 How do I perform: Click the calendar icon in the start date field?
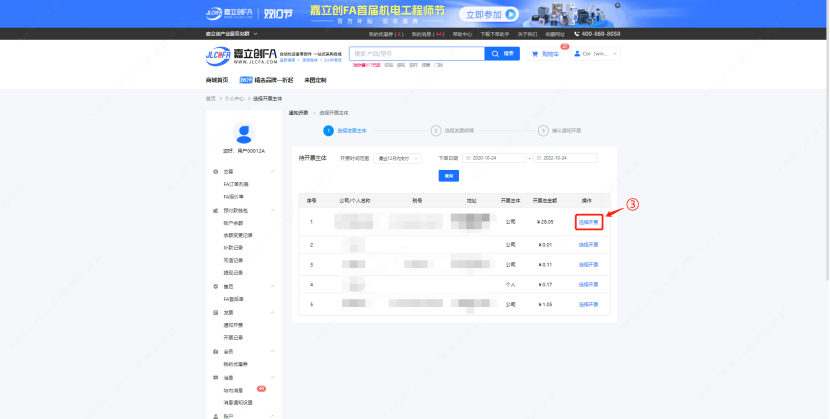point(467,158)
